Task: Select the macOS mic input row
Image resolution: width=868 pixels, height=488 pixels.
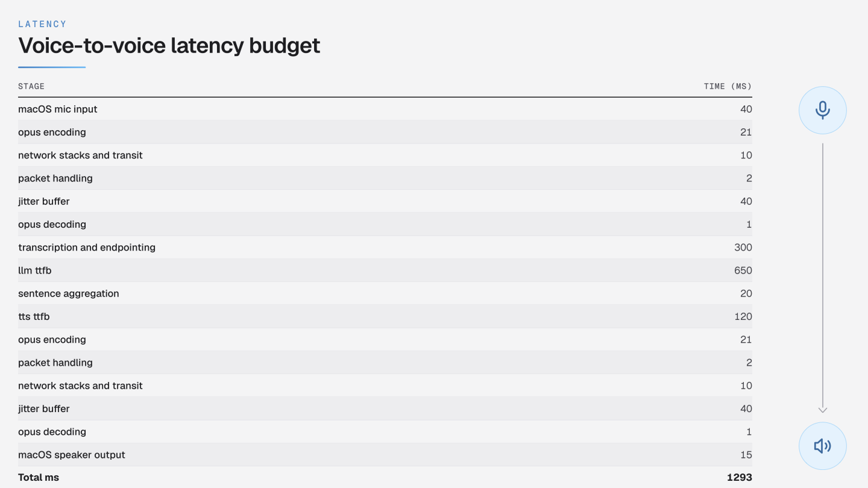Action: tap(385, 109)
